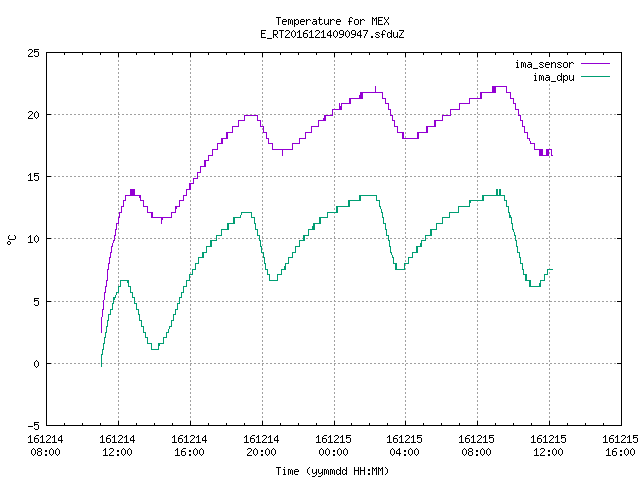
Task: Click the ima_sensor legend label
Action: click(x=544, y=64)
